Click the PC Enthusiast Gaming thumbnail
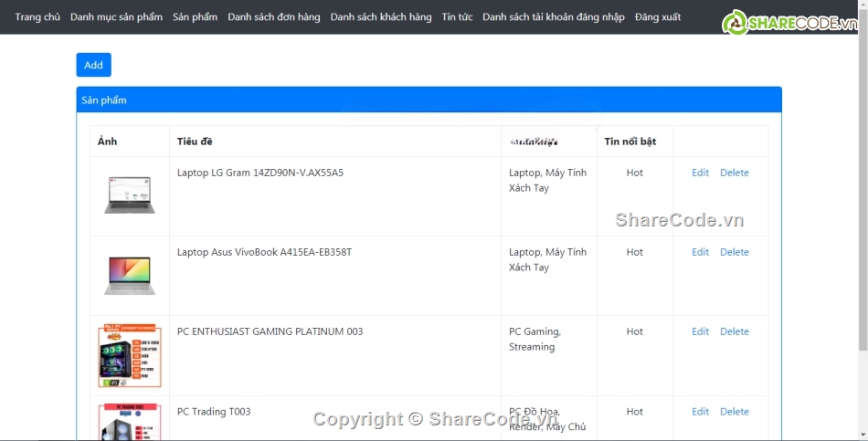Screen dimensions: 868x441 pos(130,355)
